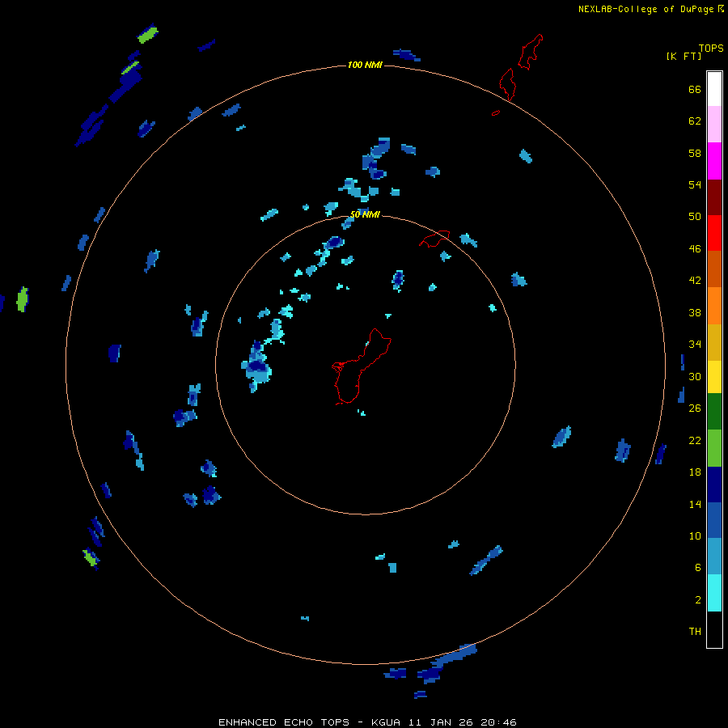The width and height of the screenshot is (728, 728).
Task: Select the 42 legend value
Action: point(695,280)
